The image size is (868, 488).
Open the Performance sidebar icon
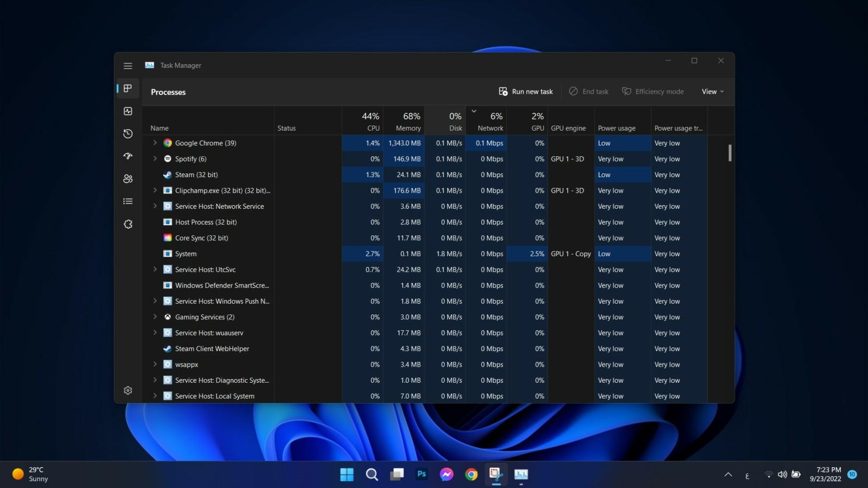coord(128,111)
